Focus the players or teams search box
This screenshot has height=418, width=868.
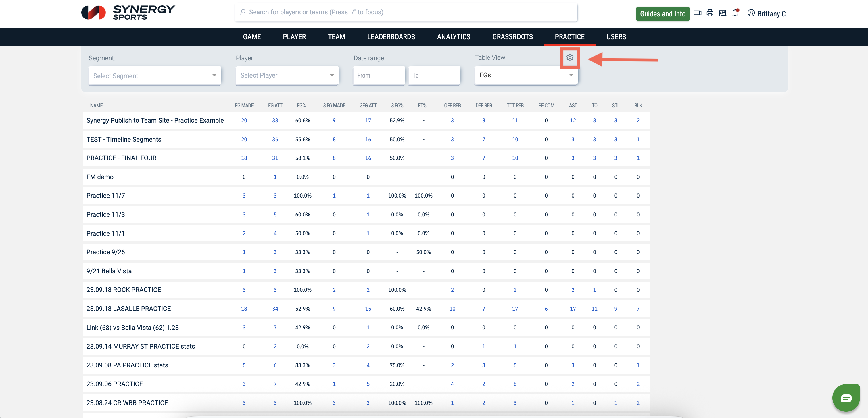[406, 12]
